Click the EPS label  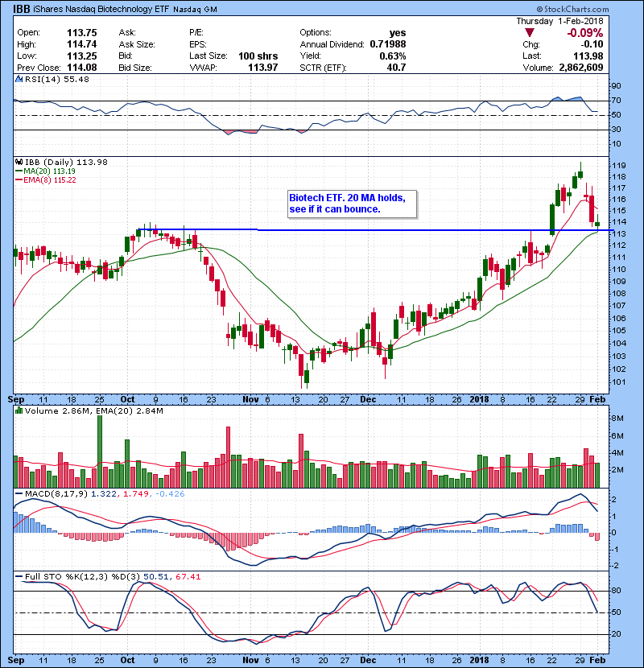pyautogui.click(x=198, y=44)
